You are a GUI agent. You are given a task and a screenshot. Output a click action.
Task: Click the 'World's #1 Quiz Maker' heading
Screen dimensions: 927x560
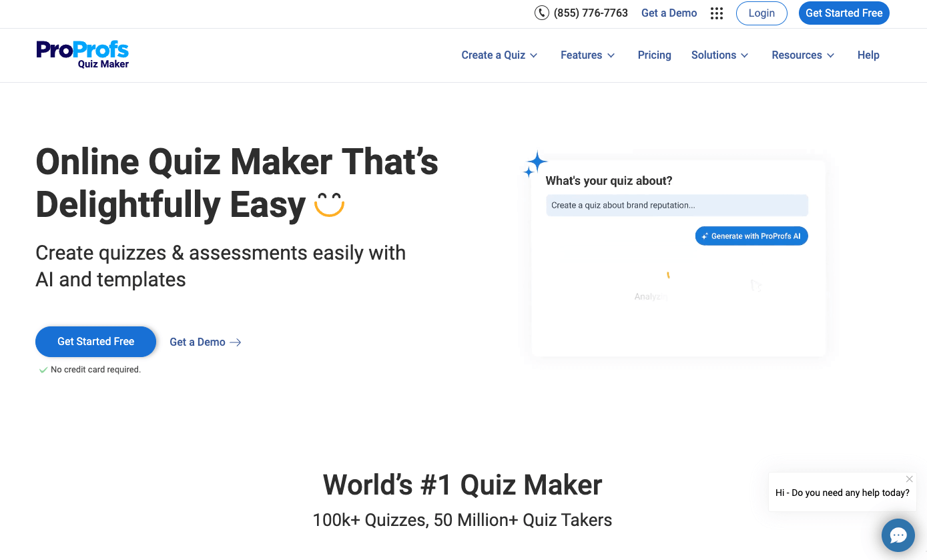pyautogui.click(x=462, y=485)
